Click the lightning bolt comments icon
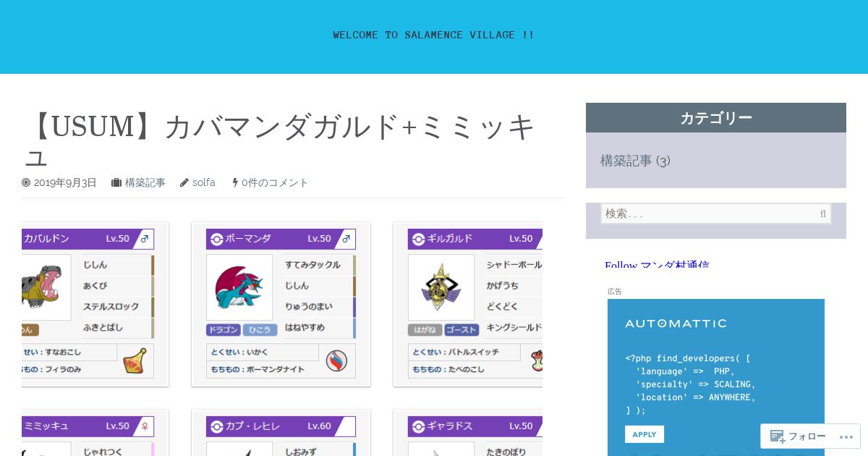The width and height of the screenshot is (868, 456). tap(235, 183)
